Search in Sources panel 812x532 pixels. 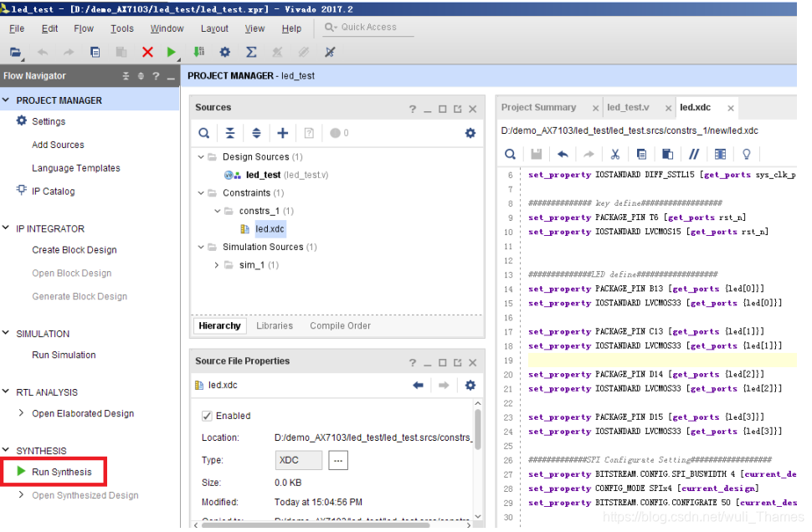(x=204, y=133)
